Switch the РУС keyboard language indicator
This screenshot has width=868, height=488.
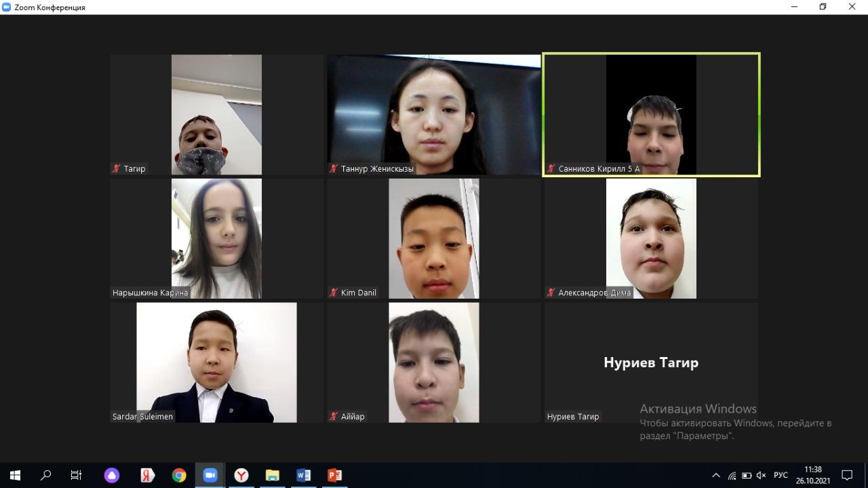coord(781,475)
